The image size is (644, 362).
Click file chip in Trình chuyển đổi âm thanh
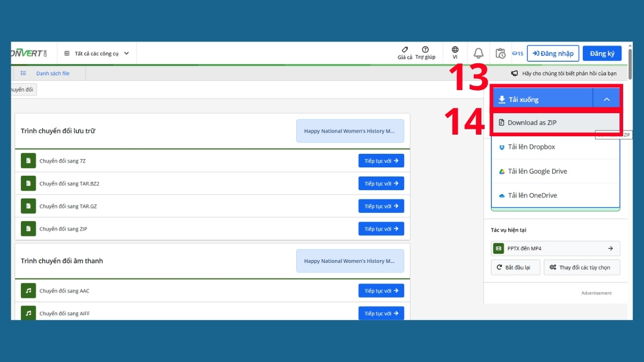[350, 261]
